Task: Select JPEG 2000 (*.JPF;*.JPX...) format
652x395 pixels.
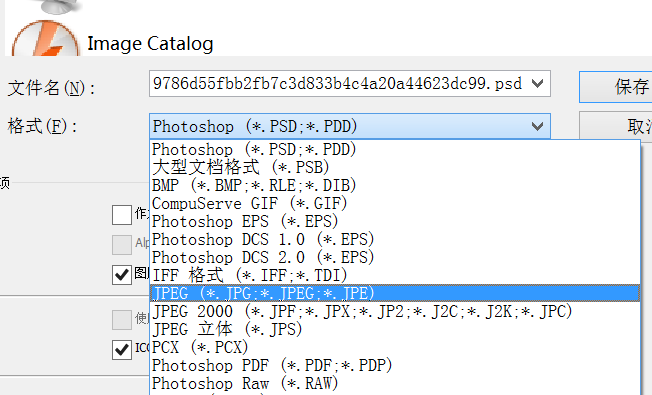Action: pyautogui.click(x=395, y=311)
